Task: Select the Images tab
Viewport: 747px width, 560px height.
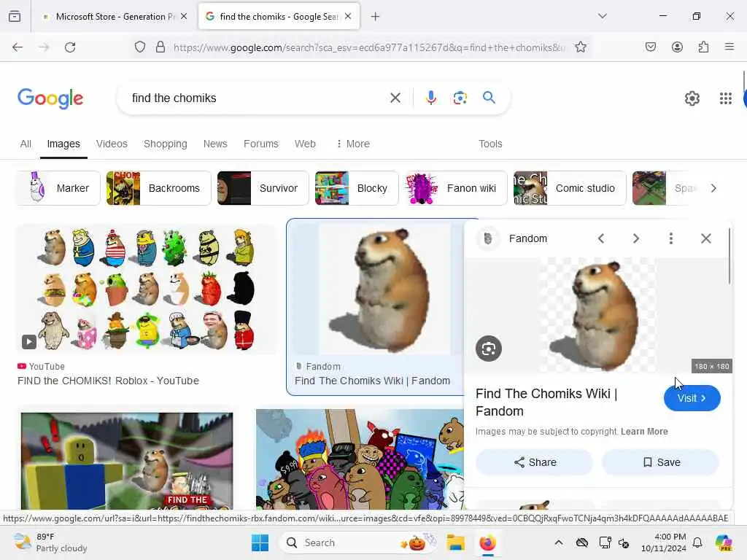Action: click(63, 144)
